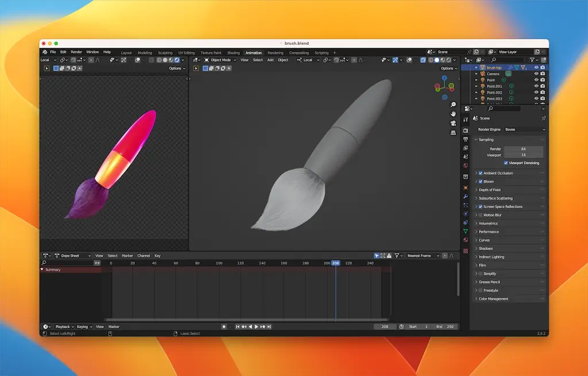Image resolution: width=588 pixels, height=376 pixels.
Task: Open the Render Engine dropdown
Action: tap(524, 129)
